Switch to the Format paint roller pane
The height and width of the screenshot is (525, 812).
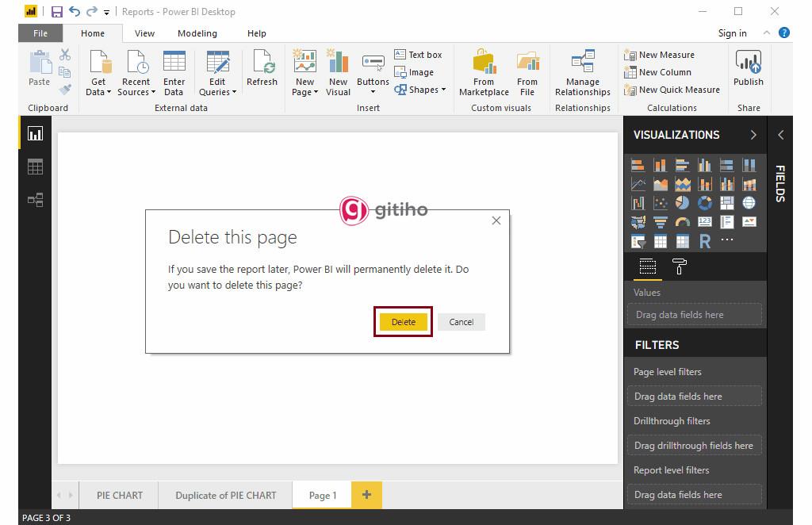coord(680,266)
